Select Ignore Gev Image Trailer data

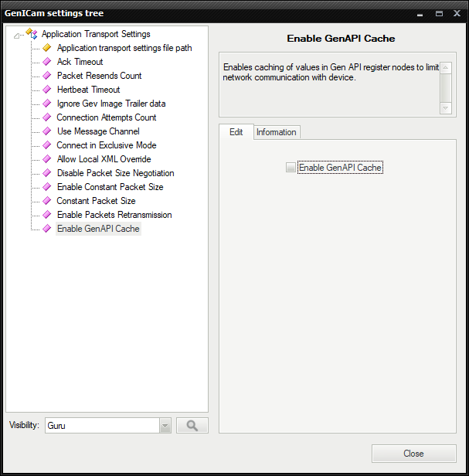[x=111, y=104]
